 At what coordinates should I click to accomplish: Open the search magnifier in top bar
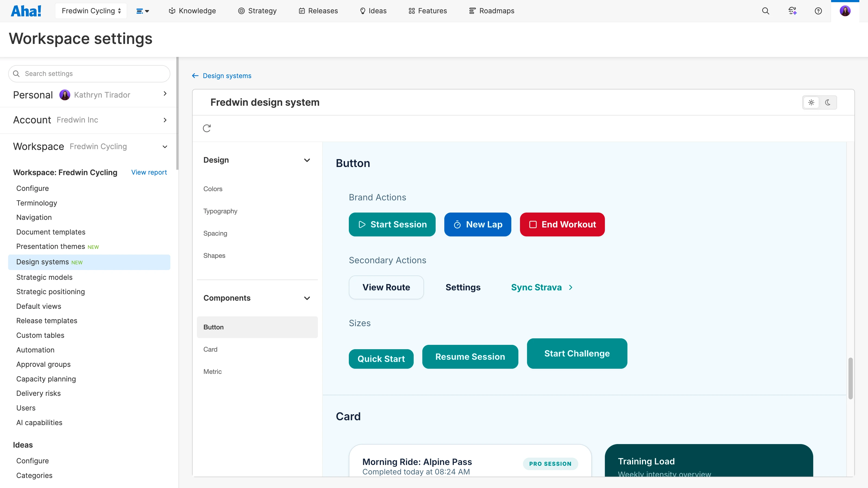coord(765,11)
